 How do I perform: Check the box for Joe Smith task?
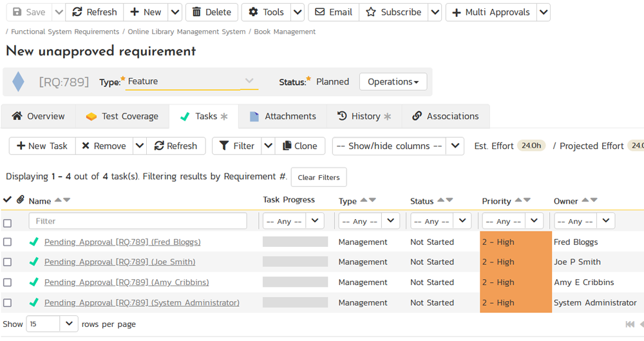8,262
